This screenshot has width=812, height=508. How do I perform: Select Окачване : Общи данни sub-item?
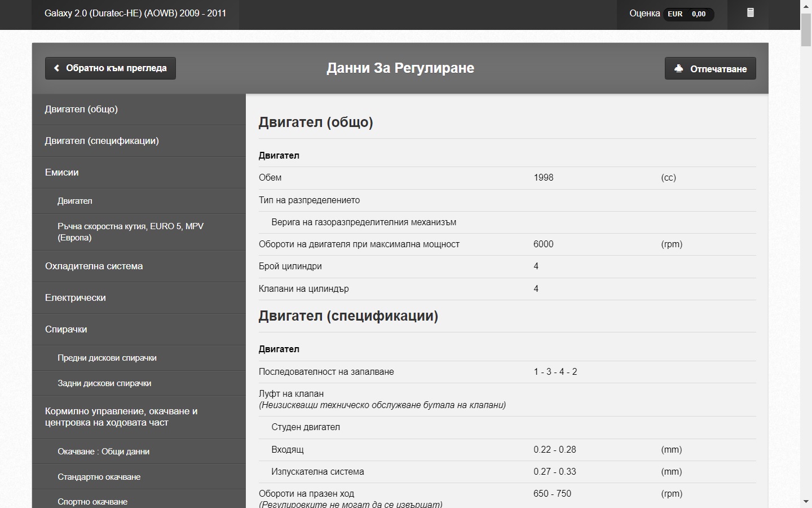104,452
